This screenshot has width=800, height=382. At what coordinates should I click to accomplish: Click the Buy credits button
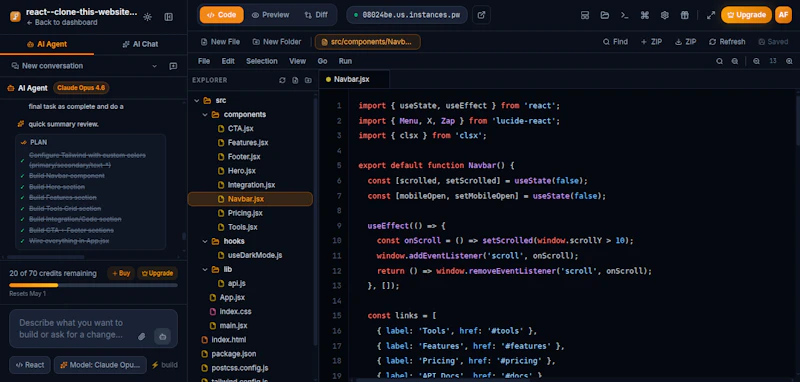click(x=121, y=273)
